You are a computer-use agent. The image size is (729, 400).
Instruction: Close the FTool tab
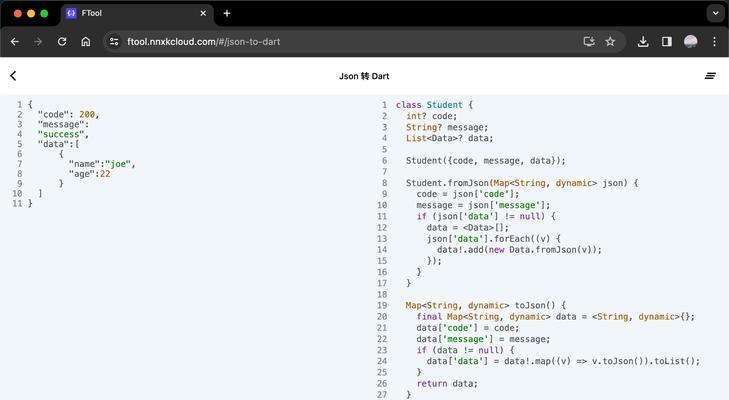pyautogui.click(x=203, y=13)
